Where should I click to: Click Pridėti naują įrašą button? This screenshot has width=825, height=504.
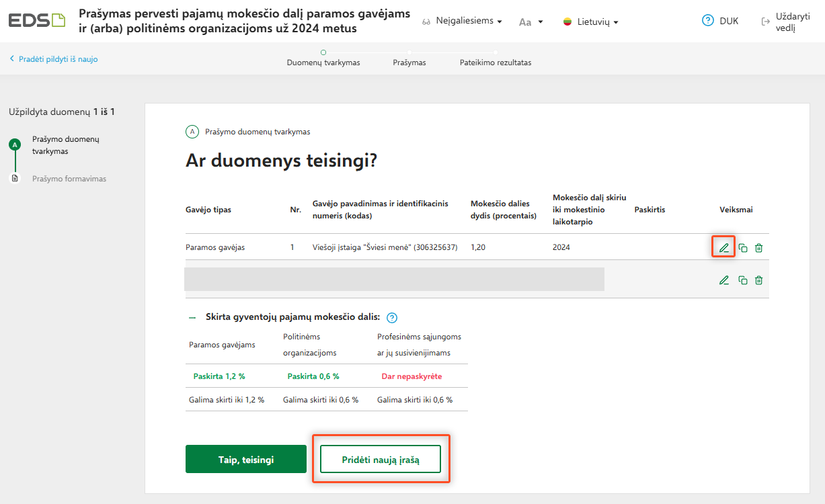point(381,460)
